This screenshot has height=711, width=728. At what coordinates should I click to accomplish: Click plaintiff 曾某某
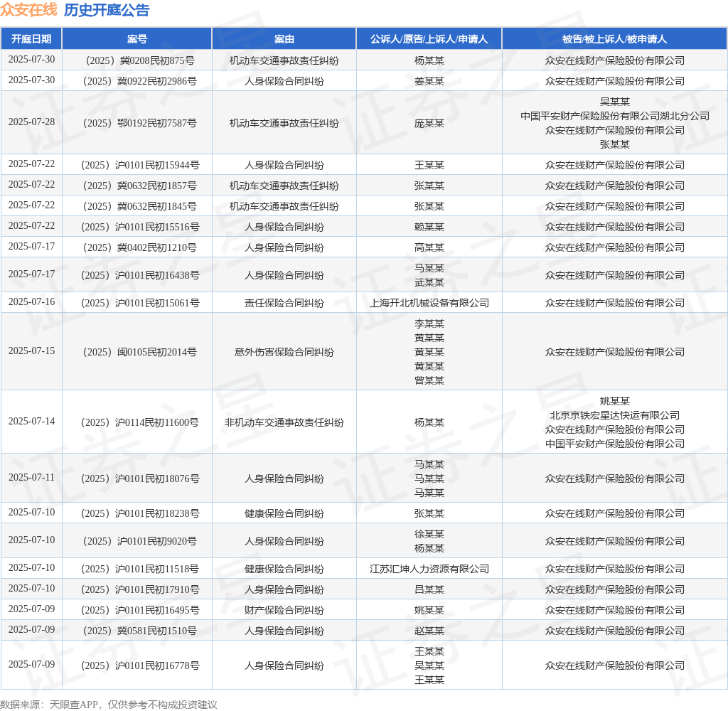pyautogui.click(x=429, y=380)
